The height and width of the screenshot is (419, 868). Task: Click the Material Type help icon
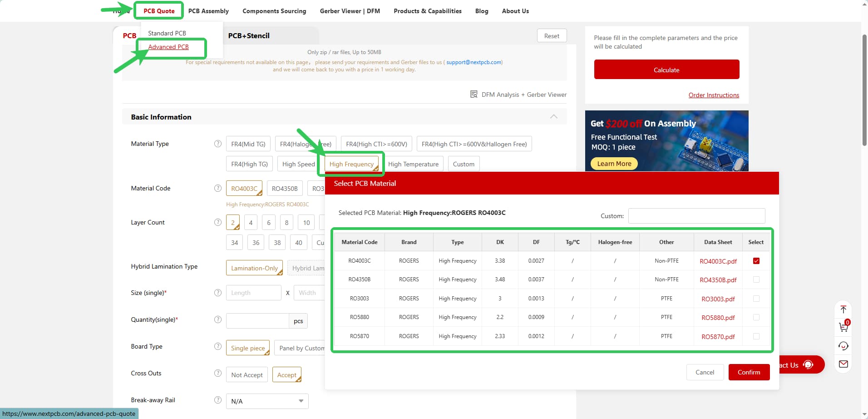pyautogui.click(x=217, y=144)
